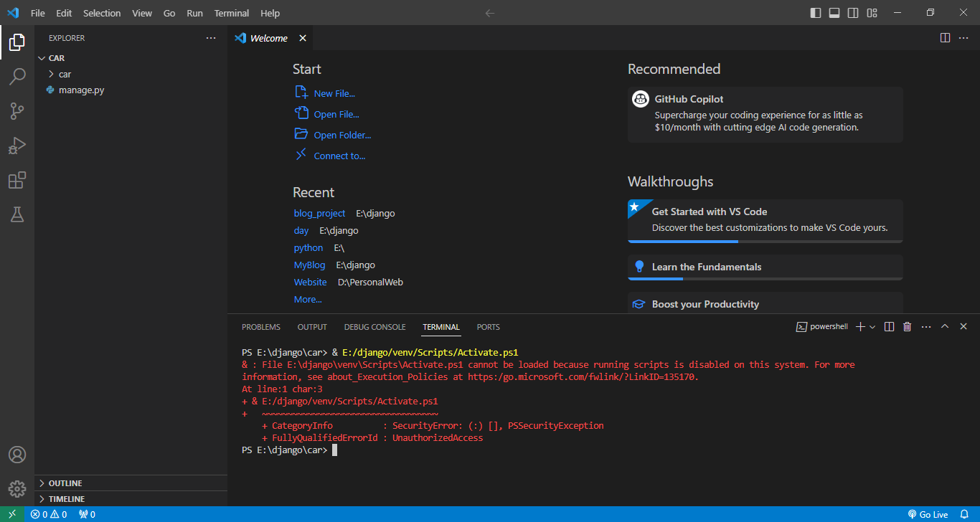Open terminal panel more actions ellipsis

[926, 326]
